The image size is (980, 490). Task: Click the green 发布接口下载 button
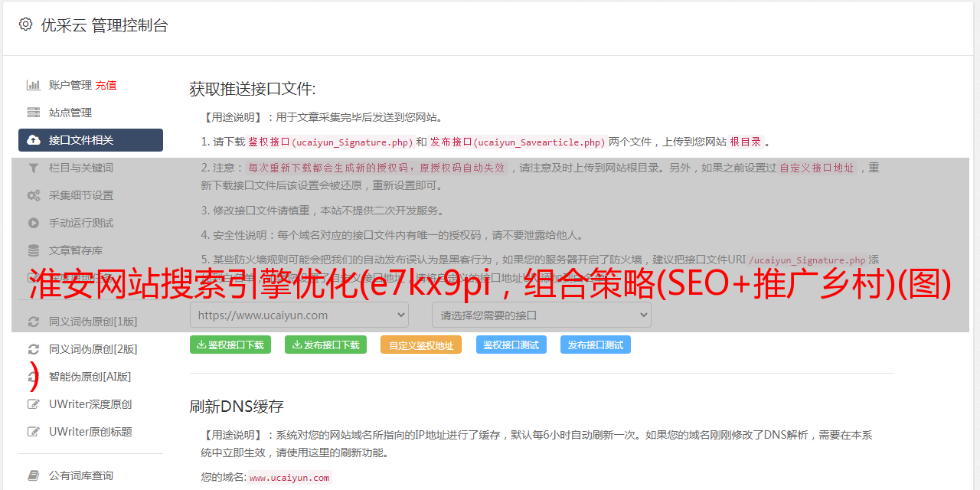pos(325,345)
